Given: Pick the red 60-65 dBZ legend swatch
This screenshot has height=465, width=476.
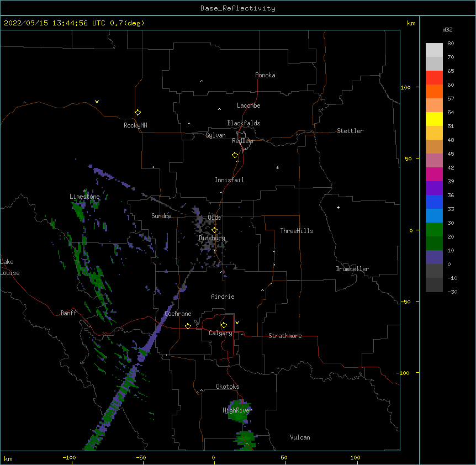Looking at the screenshot, I should (434, 77).
